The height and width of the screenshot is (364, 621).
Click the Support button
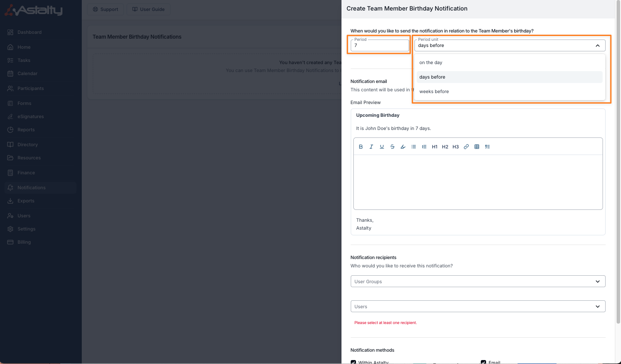click(105, 9)
